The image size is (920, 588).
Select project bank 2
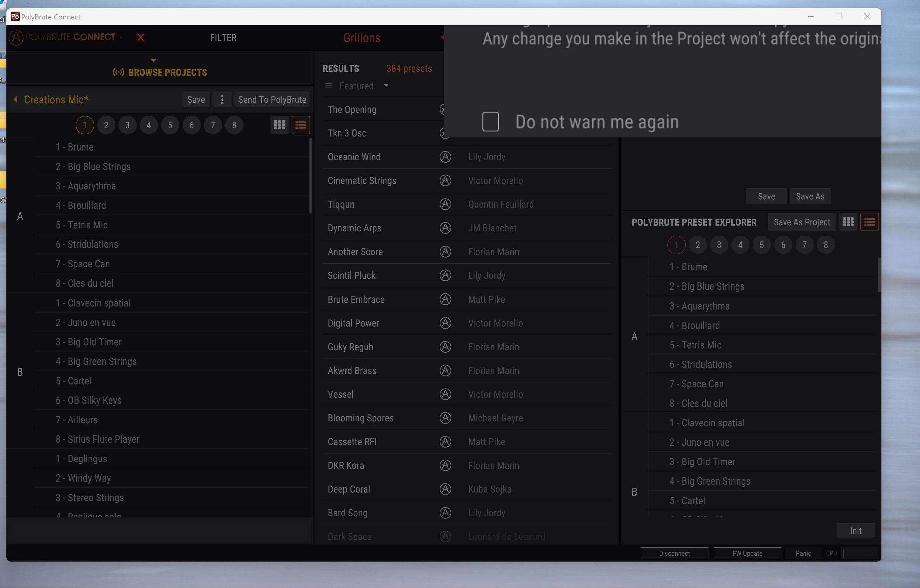106,125
